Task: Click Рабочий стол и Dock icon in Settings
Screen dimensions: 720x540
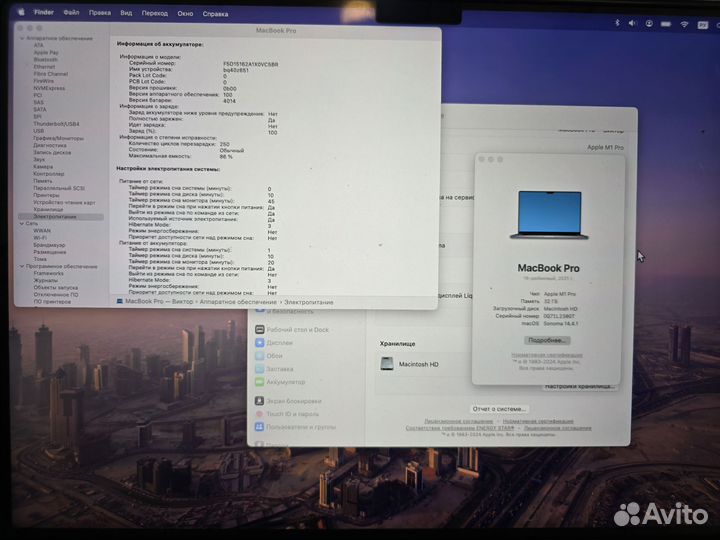Action: coord(259,329)
